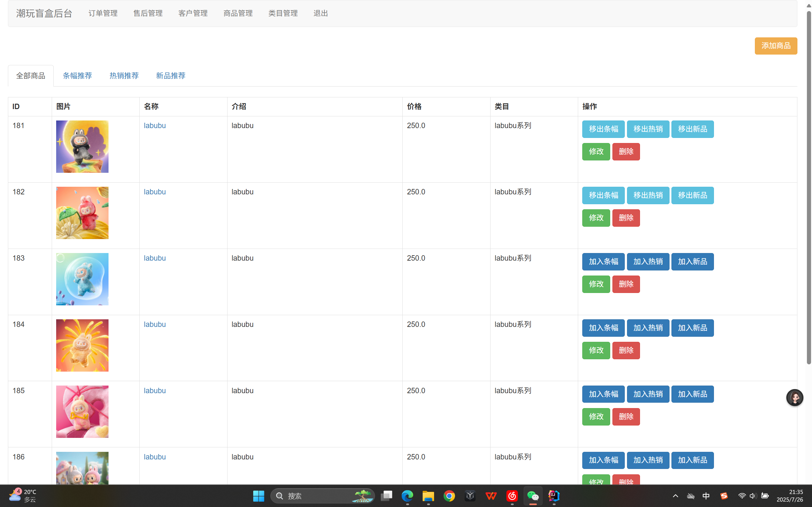Open the 商品管理 navigation menu item

(x=238, y=13)
